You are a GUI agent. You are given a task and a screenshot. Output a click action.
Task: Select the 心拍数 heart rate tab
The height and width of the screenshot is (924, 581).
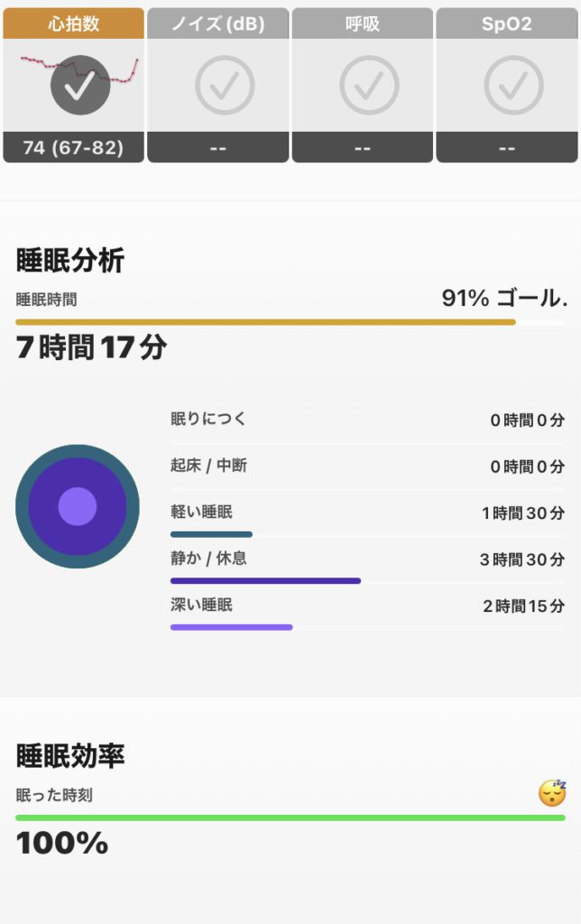(74, 23)
